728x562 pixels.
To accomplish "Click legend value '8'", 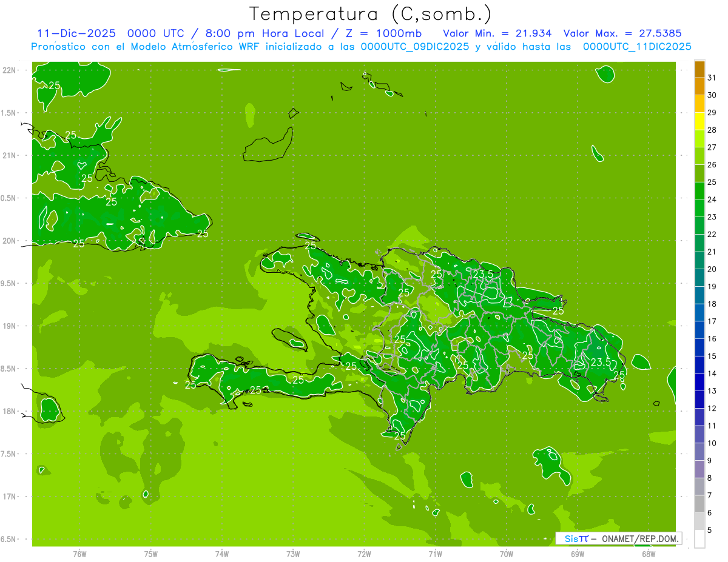I will point(710,478).
